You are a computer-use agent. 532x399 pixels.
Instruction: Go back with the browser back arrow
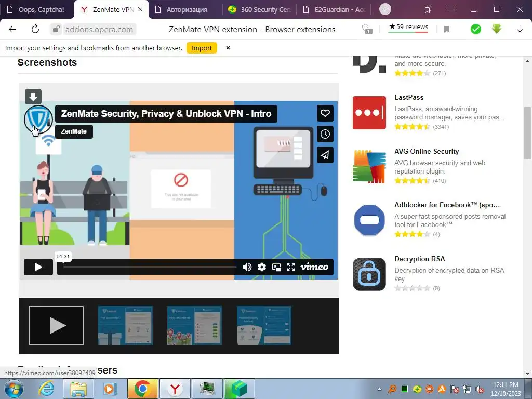12,30
